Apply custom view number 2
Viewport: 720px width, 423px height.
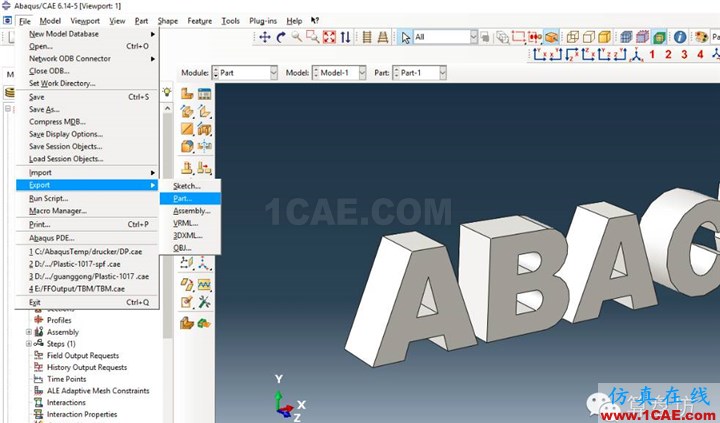pyautogui.click(x=668, y=55)
